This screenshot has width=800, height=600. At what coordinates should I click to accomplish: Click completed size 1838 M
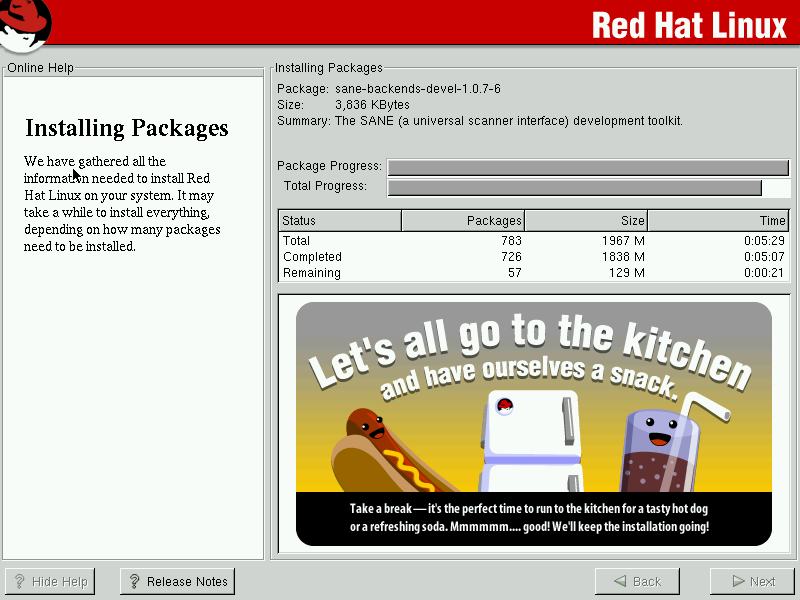click(x=623, y=257)
